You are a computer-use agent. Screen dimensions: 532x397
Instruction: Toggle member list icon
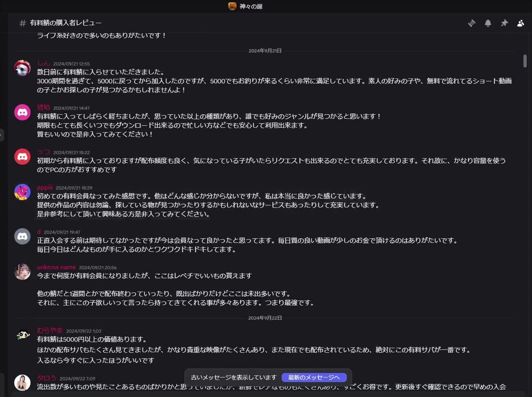[521, 23]
